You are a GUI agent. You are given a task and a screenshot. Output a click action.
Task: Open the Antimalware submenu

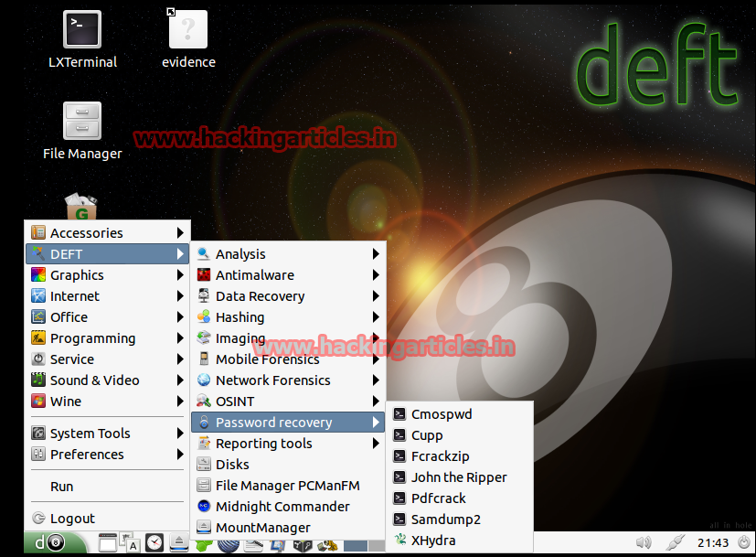(288, 275)
